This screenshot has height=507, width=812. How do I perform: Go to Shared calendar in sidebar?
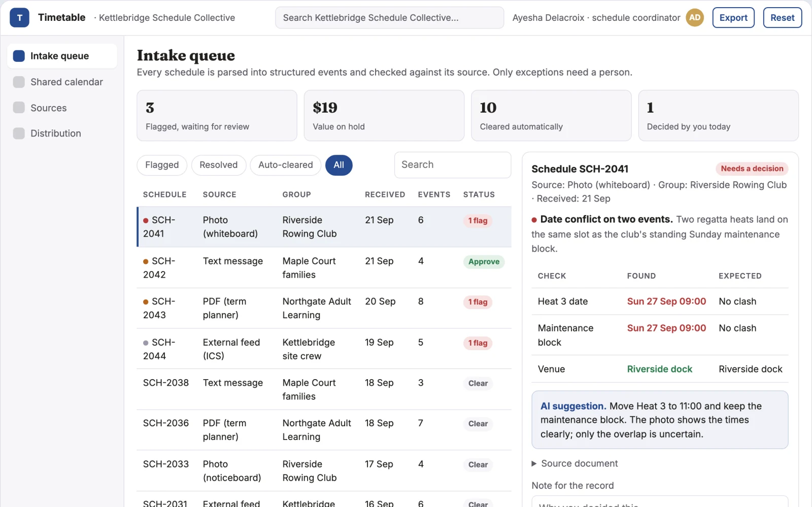point(62,82)
